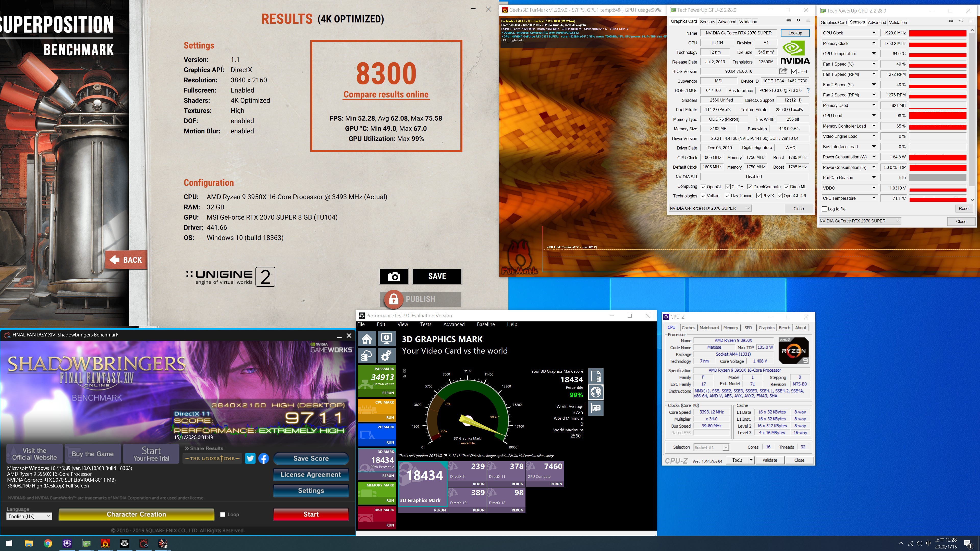Open GPU Load sensor dropdown arrow

(x=874, y=116)
